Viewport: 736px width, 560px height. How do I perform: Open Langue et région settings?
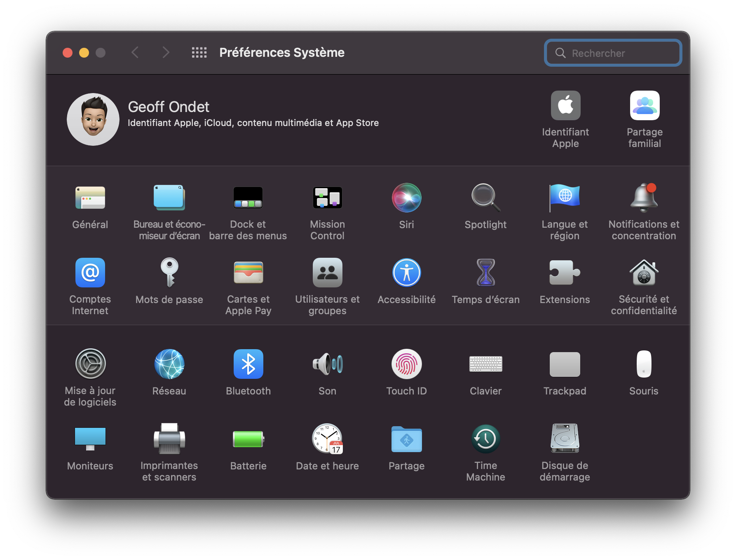click(x=565, y=198)
